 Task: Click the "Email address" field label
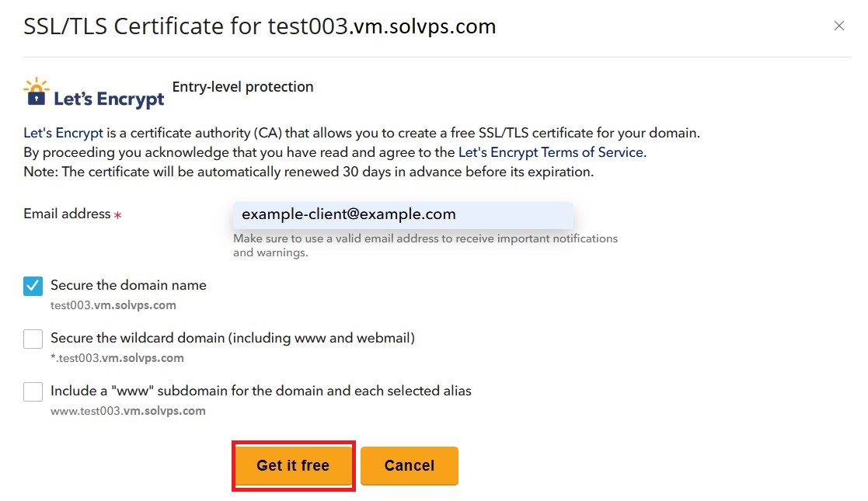point(67,214)
